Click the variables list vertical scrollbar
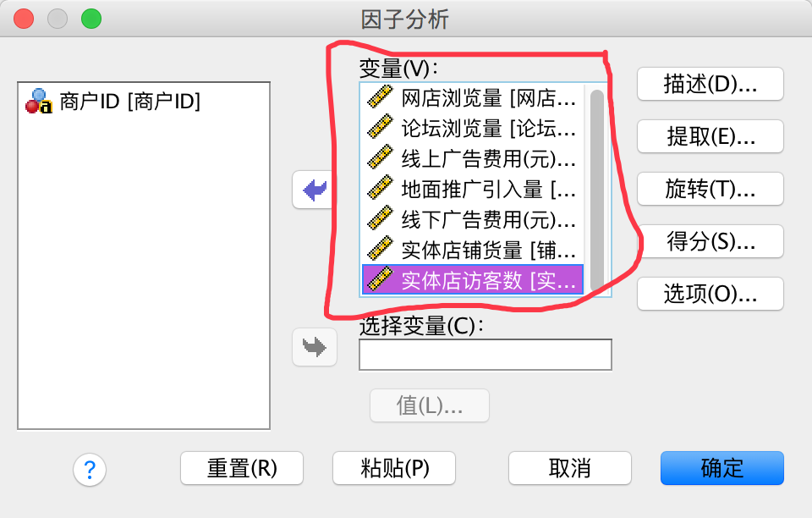Image resolution: width=812 pixels, height=518 pixels. [597, 190]
